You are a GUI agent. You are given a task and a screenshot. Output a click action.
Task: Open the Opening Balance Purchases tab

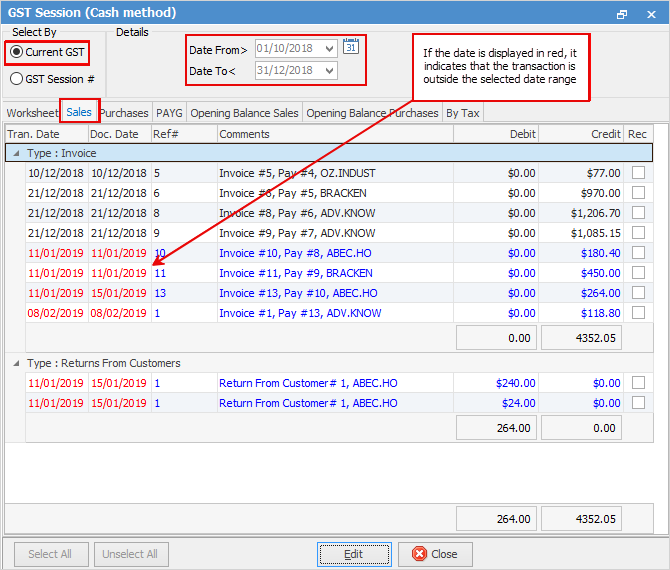[x=372, y=113]
